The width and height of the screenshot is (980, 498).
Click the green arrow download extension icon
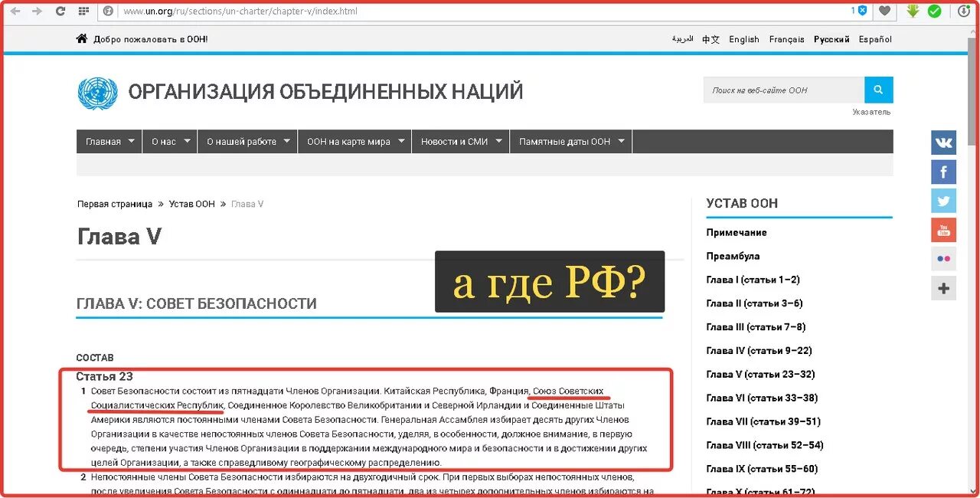[x=912, y=11]
